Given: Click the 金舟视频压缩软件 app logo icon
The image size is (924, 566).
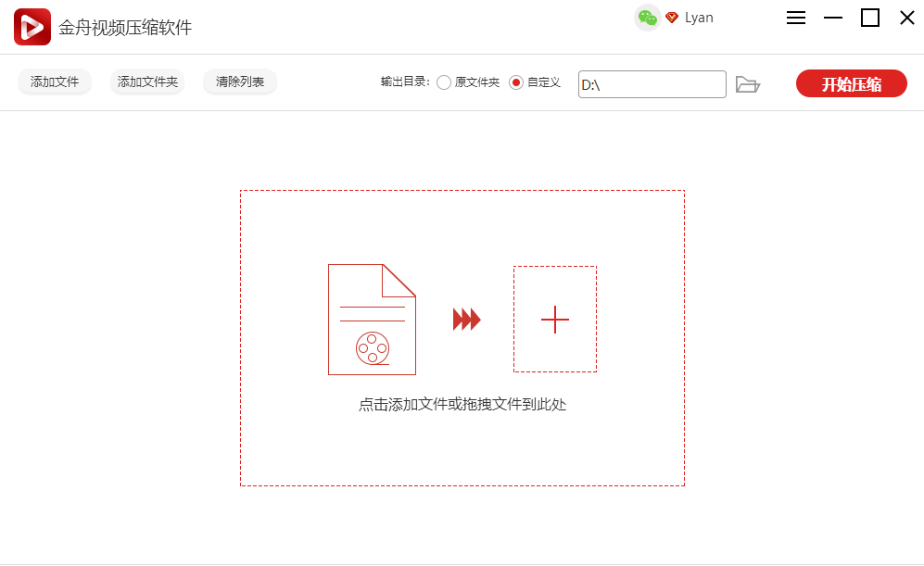Looking at the screenshot, I should (x=32, y=27).
